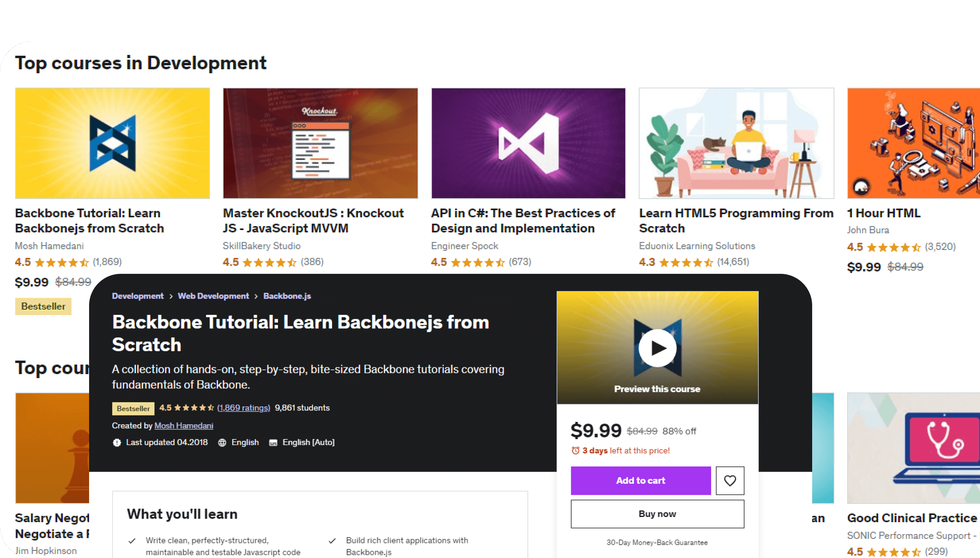Click 'Jim Hopkinson' author name
Screen dimensions: 980x558
[x=46, y=551]
